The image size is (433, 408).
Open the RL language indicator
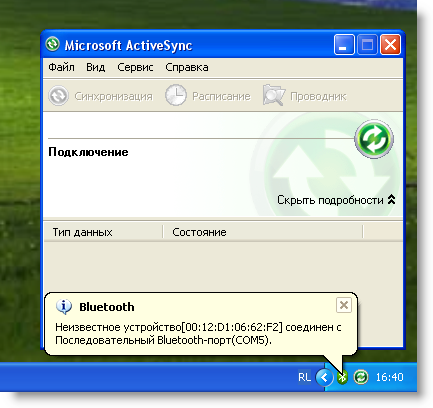304,377
